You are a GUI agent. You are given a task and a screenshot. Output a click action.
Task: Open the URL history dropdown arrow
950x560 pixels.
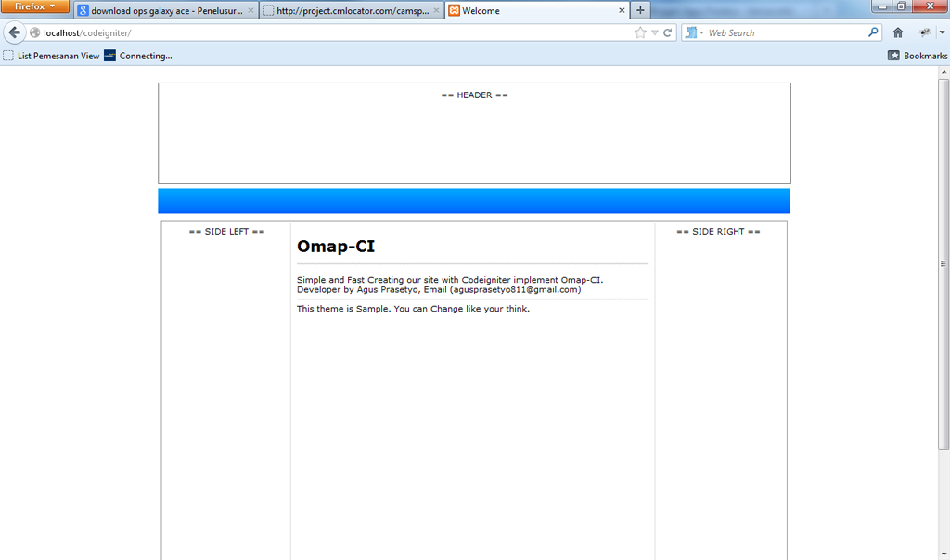(655, 32)
